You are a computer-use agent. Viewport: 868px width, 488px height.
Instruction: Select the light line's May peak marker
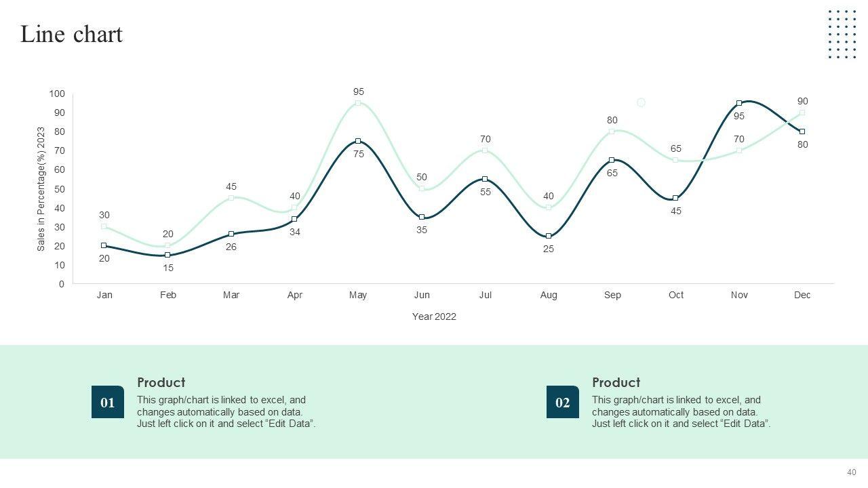tap(358, 103)
